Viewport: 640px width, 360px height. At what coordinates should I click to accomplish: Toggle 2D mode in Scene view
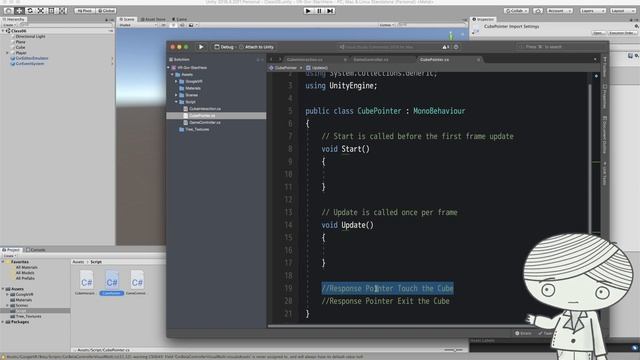point(164,25)
